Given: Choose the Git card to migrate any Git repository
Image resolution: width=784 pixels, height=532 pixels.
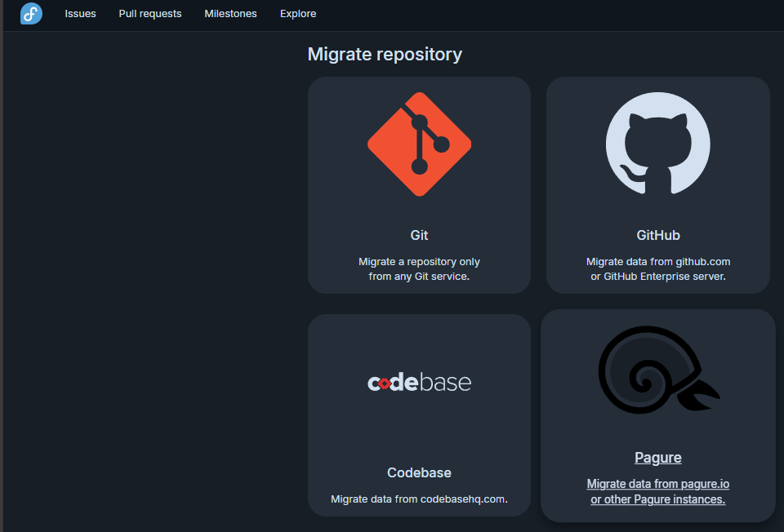Looking at the screenshot, I should click(x=418, y=185).
